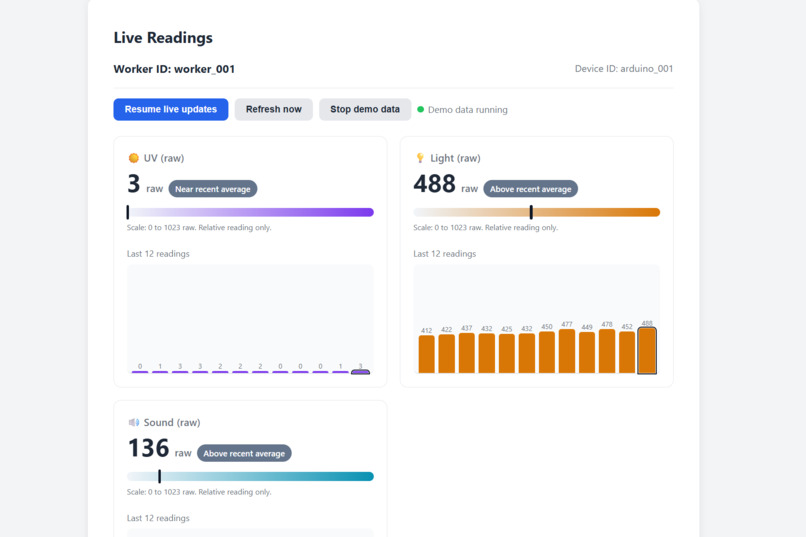Select the 412 bar in Light chart

(427, 354)
